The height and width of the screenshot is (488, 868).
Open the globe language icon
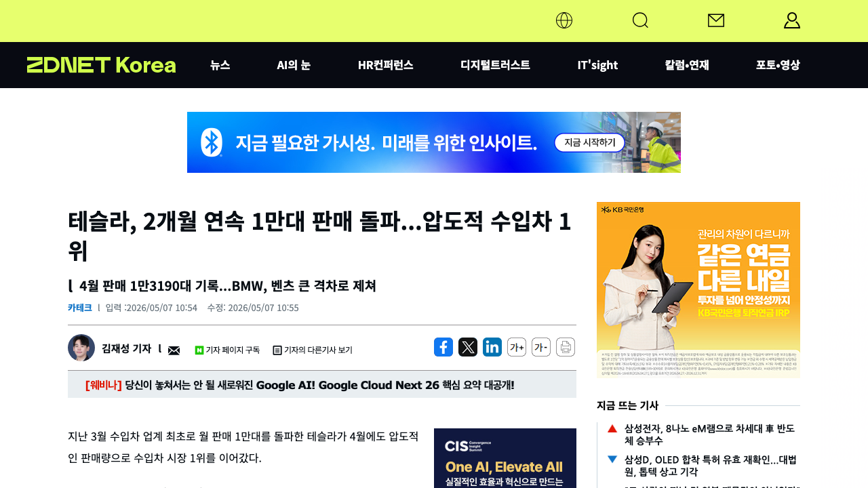point(564,20)
